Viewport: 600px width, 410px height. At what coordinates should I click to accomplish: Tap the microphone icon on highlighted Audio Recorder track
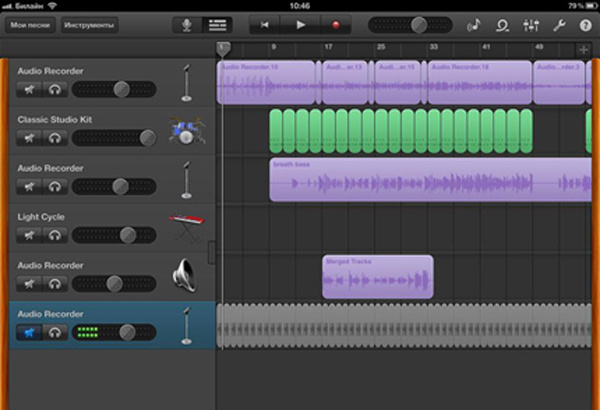click(x=186, y=325)
